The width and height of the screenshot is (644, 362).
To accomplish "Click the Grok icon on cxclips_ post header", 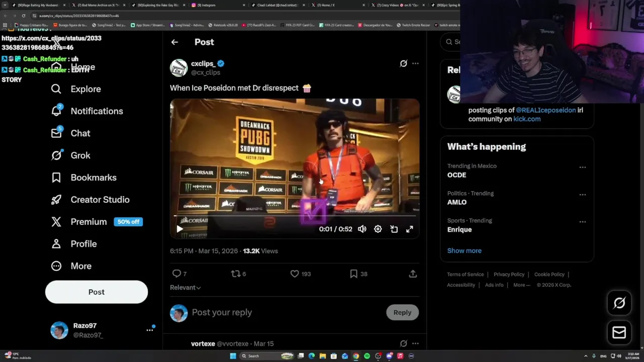I will coord(404,63).
